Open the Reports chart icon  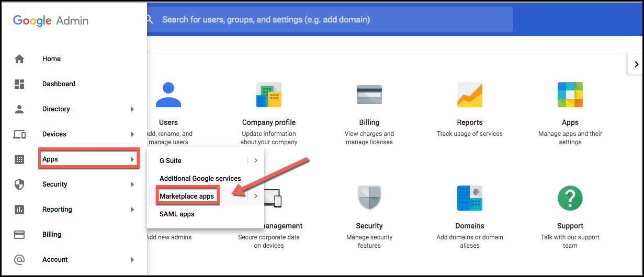tap(470, 95)
